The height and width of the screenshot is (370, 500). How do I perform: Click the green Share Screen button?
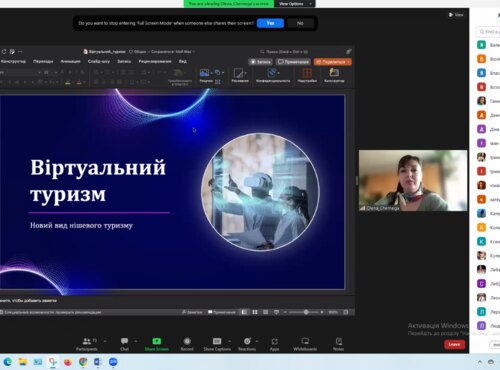point(157,344)
